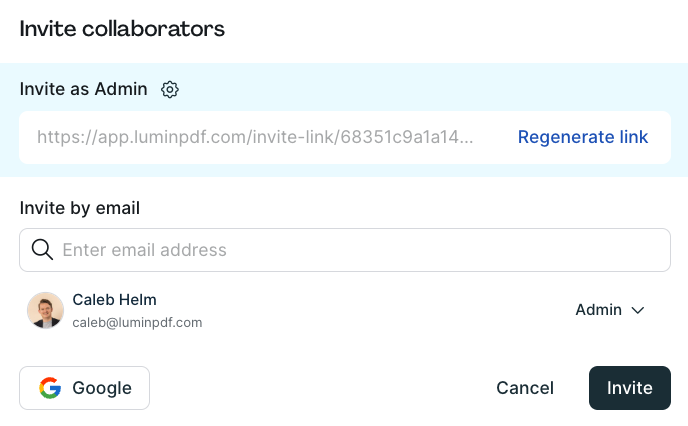Image resolution: width=688 pixels, height=426 pixels.
Task: Click the caleb@luminpdf.com address
Action: (137, 322)
